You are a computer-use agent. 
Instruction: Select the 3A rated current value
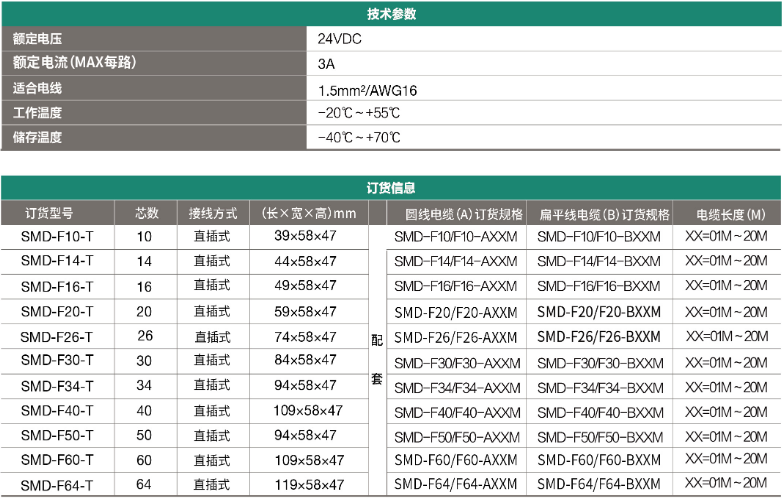tap(326, 63)
